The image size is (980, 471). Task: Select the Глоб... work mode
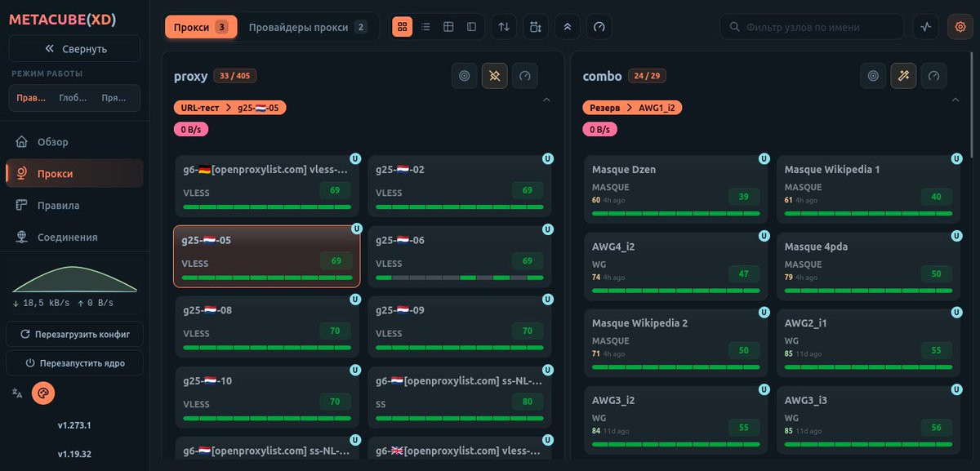point(73,98)
